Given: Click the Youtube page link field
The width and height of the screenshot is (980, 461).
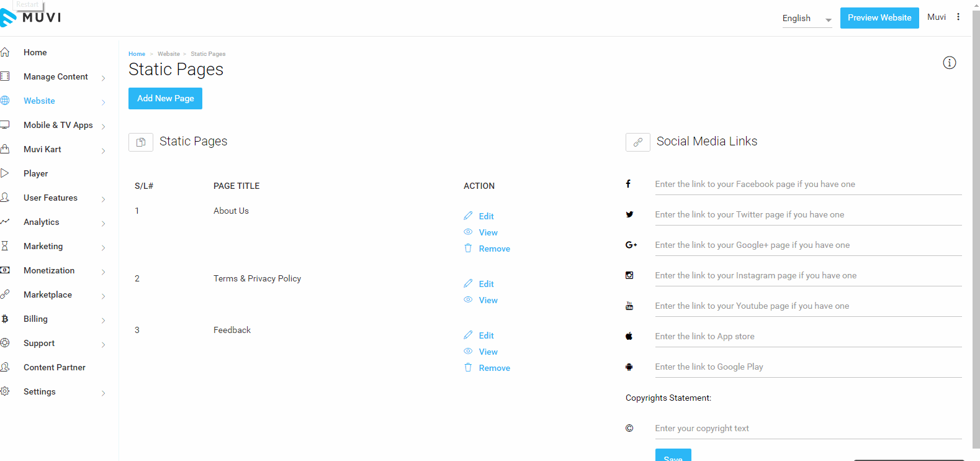Looking at the screenshot, I should (x=808, y=306).
